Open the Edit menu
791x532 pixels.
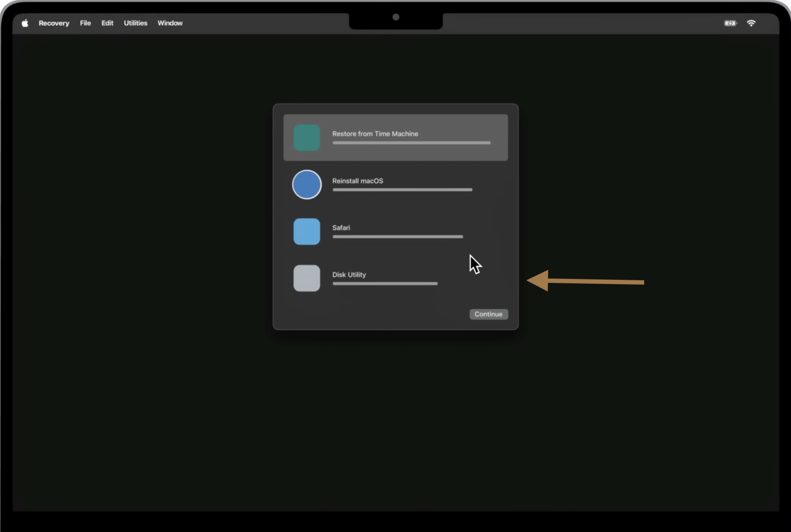click(x=107, y=23)
